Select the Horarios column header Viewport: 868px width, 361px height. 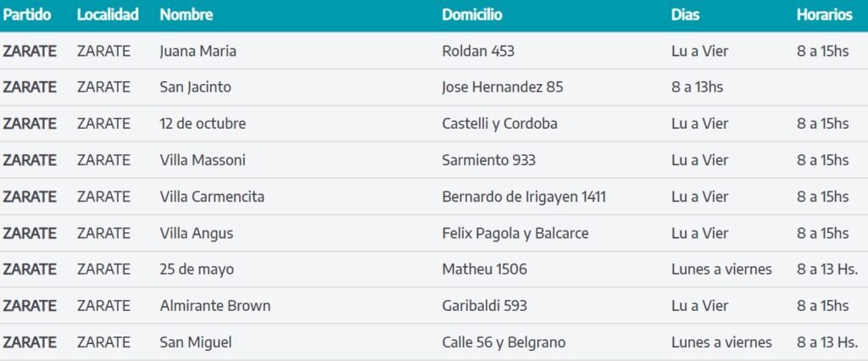click(824, 15)
